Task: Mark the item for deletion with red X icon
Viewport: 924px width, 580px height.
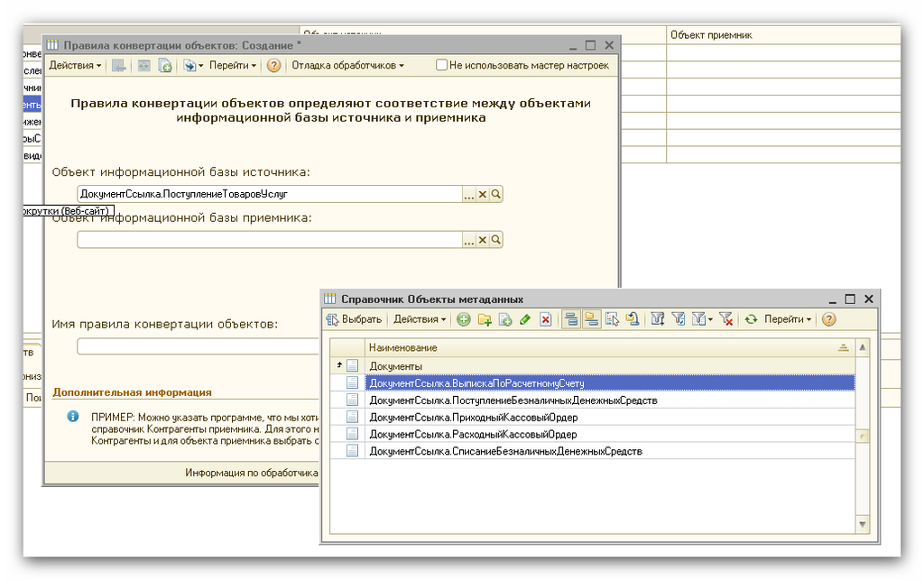Action: point(546,319)
